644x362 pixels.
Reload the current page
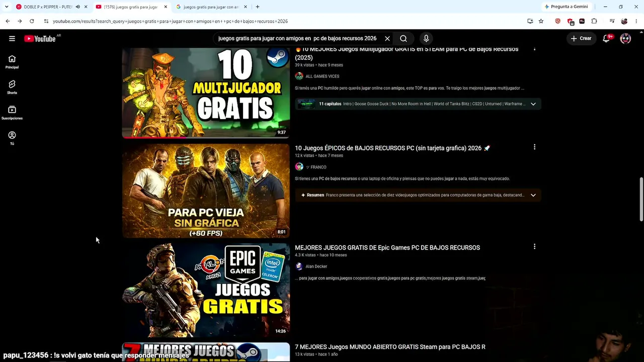(32, 21)
